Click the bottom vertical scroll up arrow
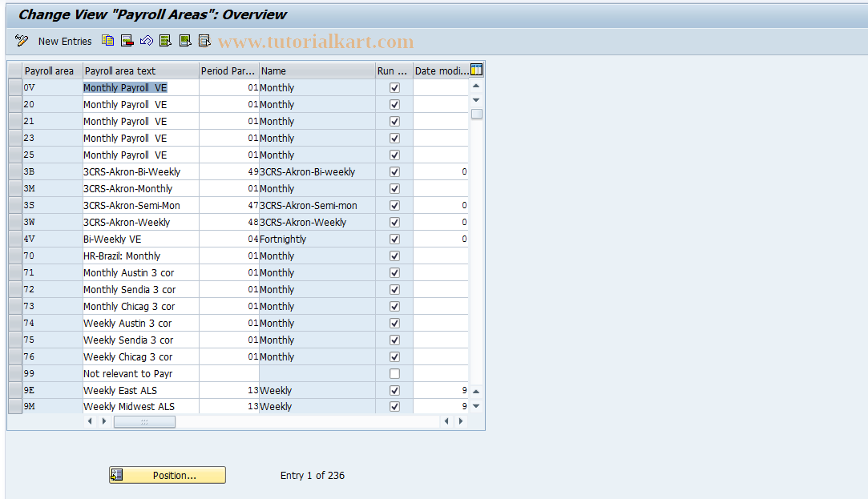Screen dimensions: 868x499 476,392
